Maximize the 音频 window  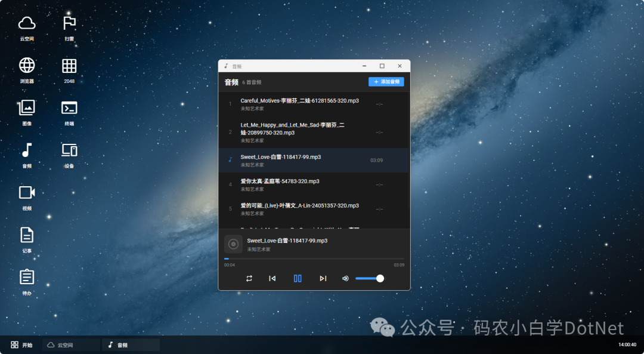click(x=382, y=66)
